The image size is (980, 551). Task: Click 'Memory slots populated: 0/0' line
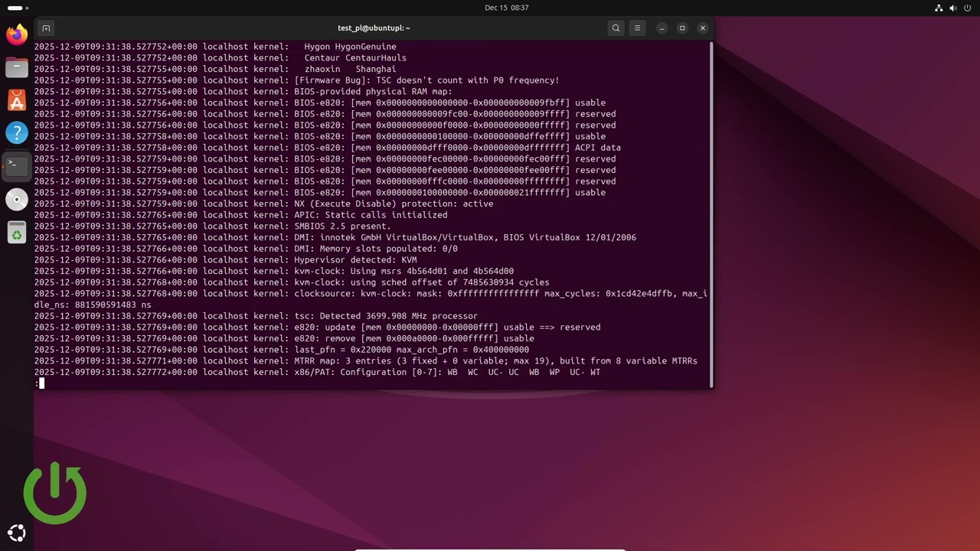(x=246, y=249)
